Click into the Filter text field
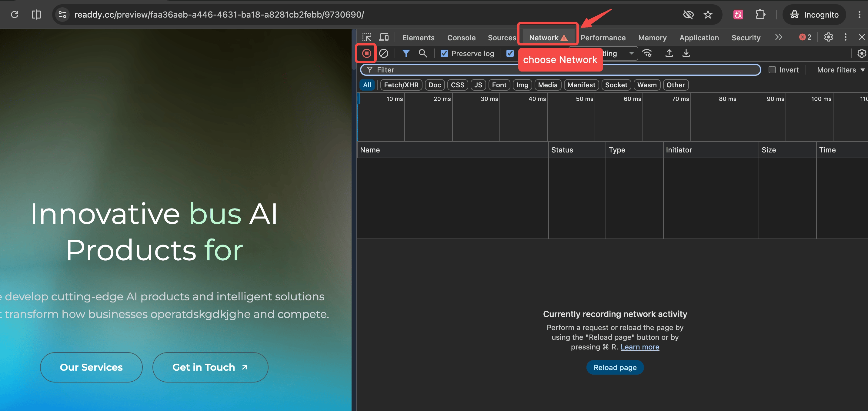This screenshot has width=868, height=411. click(x=561, y=70)
